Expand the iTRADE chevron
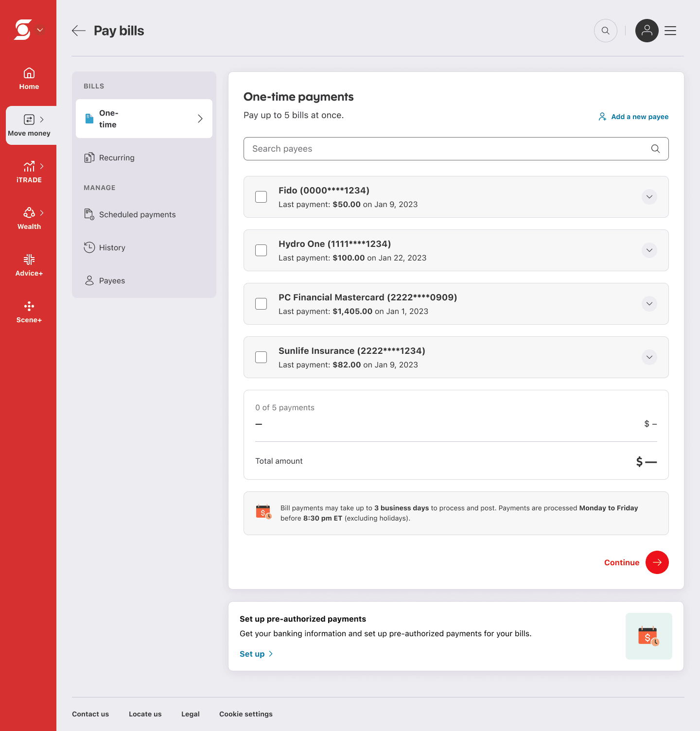The image size is (700, 731). point(42,166)
